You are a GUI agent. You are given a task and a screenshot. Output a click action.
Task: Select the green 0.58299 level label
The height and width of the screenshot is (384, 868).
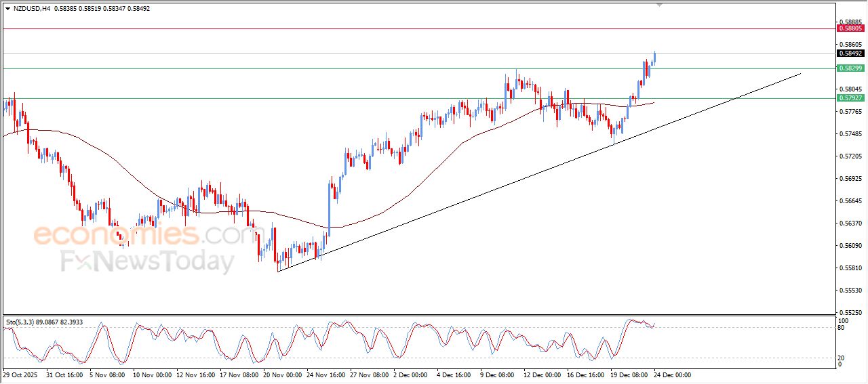pos(850,68)
